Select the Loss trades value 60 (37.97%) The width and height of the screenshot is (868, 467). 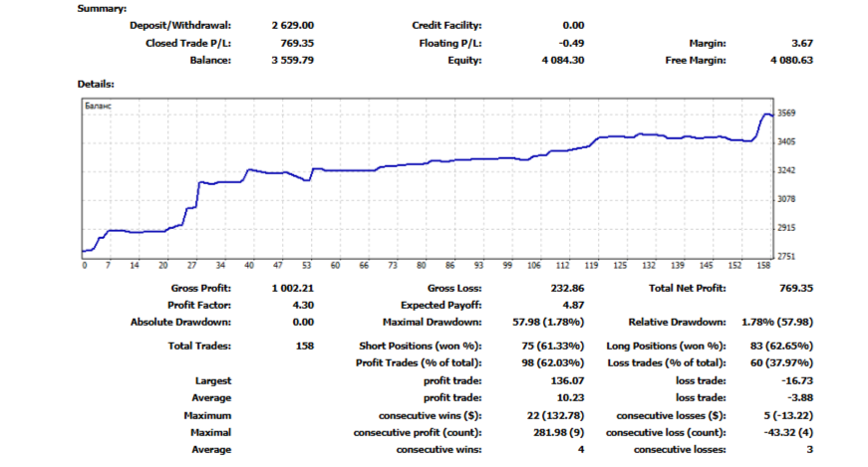[x=781, y=363]
